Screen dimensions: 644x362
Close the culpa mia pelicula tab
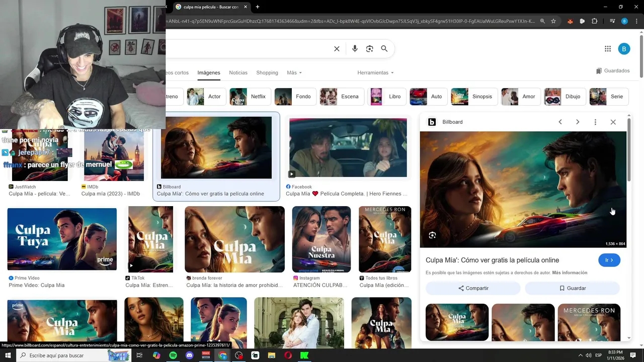pyautogui.click(x=246, y=7)
